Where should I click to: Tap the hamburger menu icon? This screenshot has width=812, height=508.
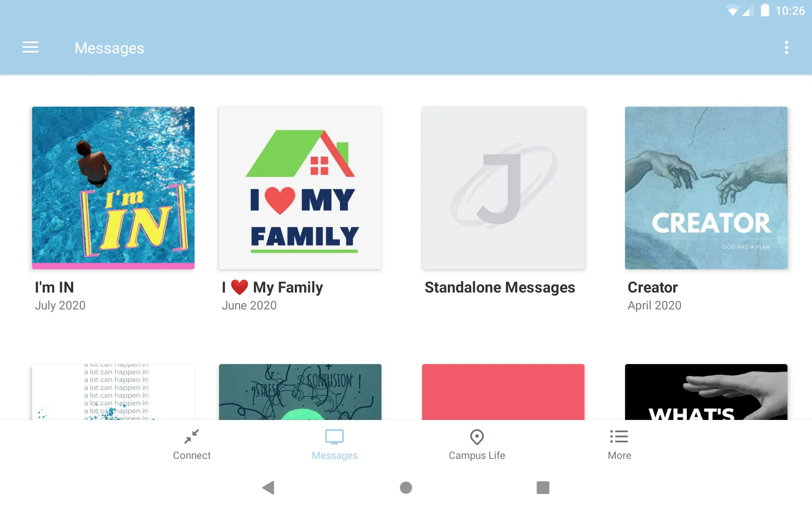30,47
